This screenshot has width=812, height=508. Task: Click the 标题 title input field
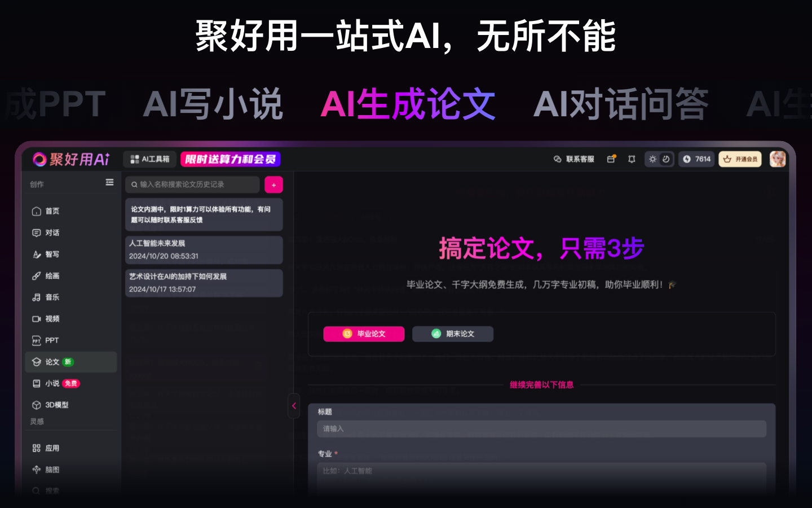(x=541, y=429)
